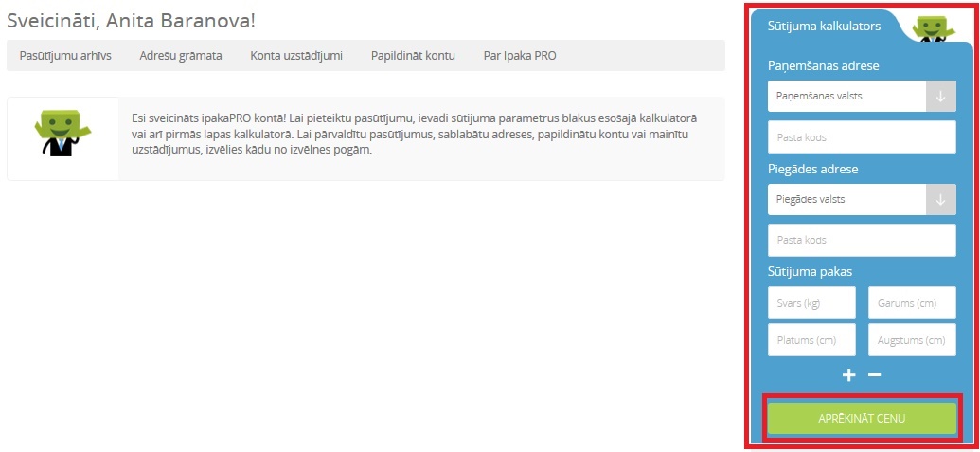Click the pickup Pasta kods field

click(862, 137)
